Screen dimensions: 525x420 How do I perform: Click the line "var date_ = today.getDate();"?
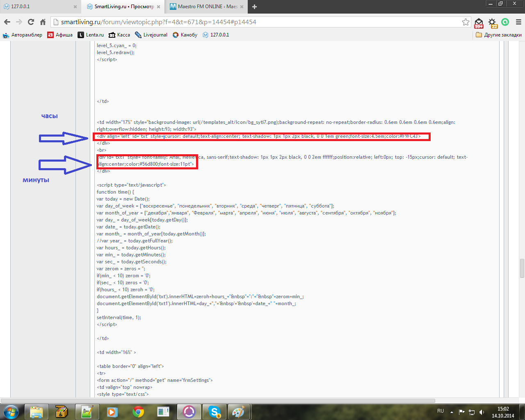click(128, 227)
